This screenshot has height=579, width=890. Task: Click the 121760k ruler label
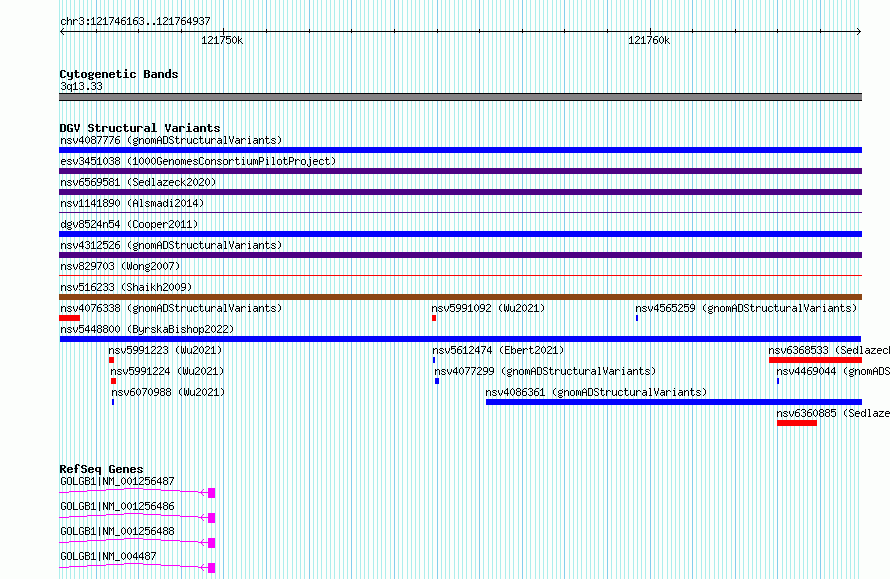point(649,40)
